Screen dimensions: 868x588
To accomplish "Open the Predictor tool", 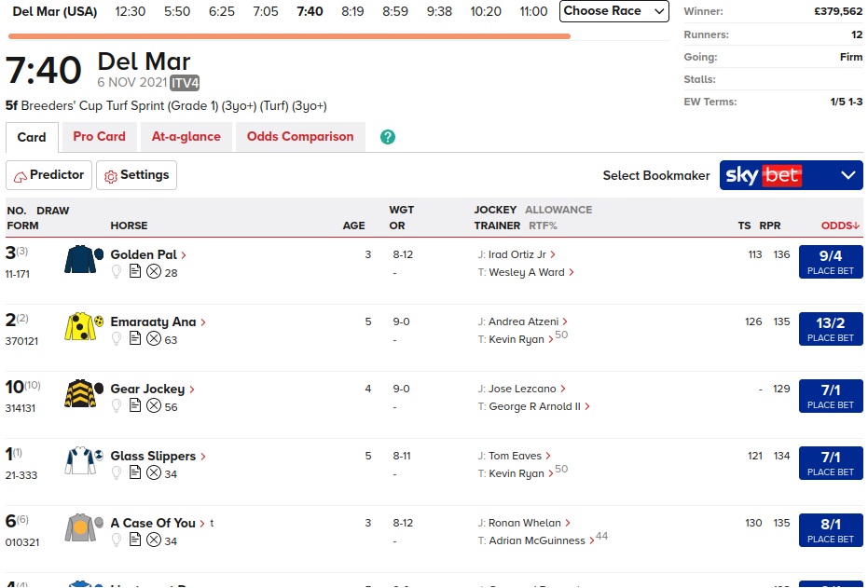I will pyautogui.click(x=48, y=175).
